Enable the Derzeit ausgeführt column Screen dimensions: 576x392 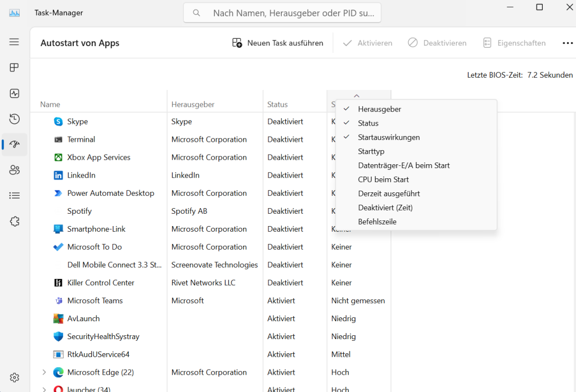click(x=416, y=193)
